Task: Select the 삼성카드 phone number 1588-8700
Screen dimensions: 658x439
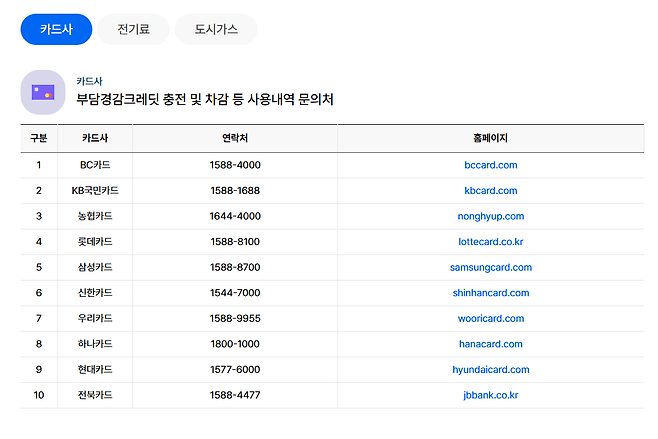Action: pos(235,268)
